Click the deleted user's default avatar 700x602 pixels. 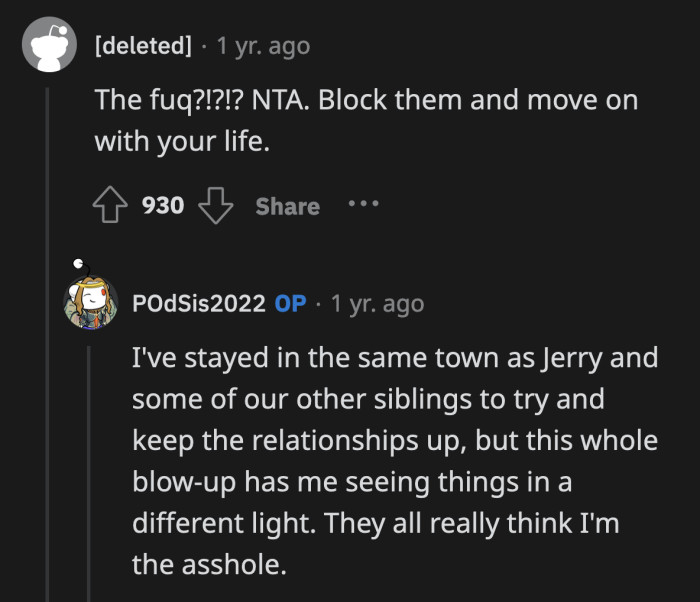(50, 47)
